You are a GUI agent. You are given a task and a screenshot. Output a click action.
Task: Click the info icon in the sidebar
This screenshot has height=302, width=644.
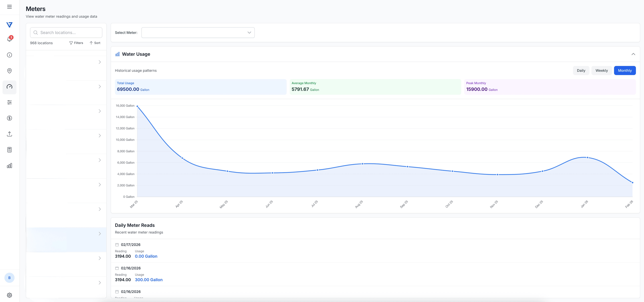(x=9, y=55)
